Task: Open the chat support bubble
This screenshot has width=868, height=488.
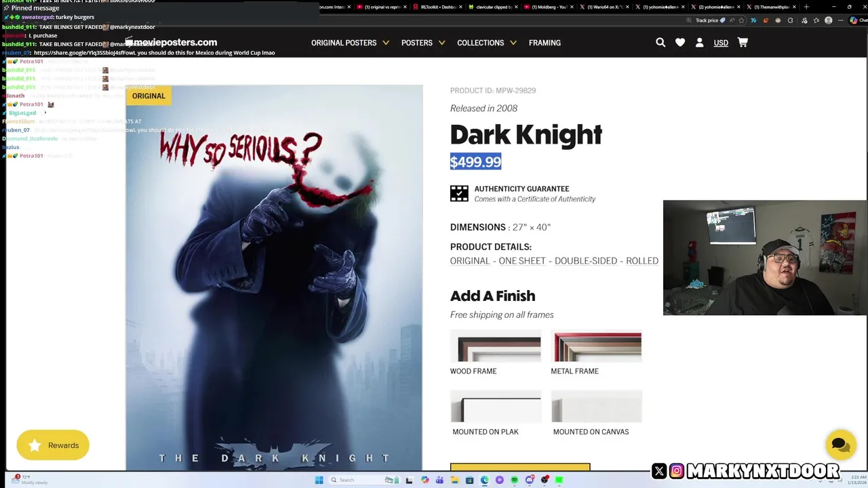Action: (x=840, y=445)
